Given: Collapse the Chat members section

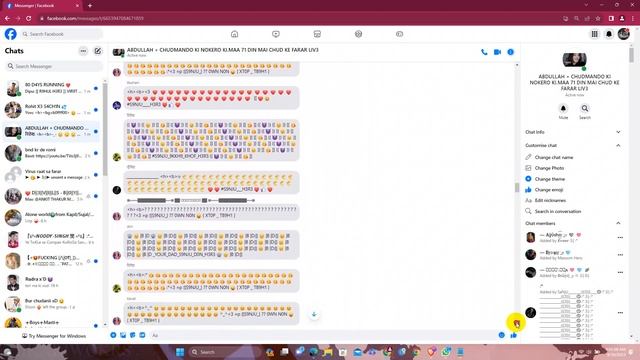Looking at the screenshot, I should tap(573, 223).
